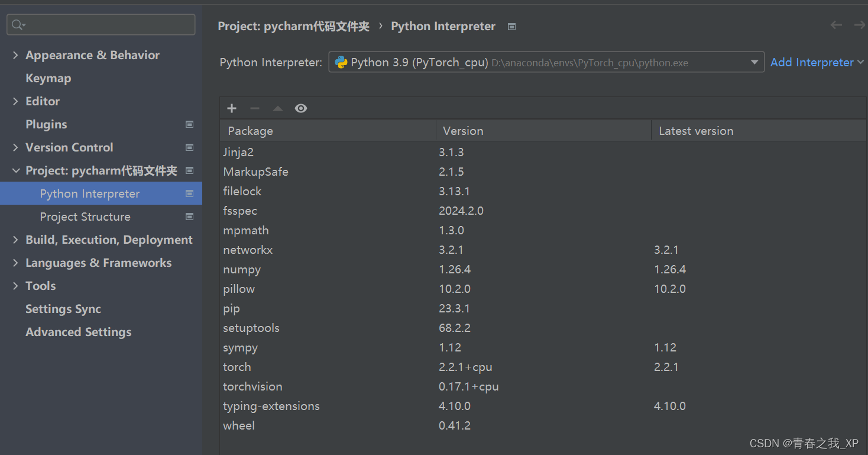868x455 pixels.
Task: Select the torch package row
Action: 543,367
